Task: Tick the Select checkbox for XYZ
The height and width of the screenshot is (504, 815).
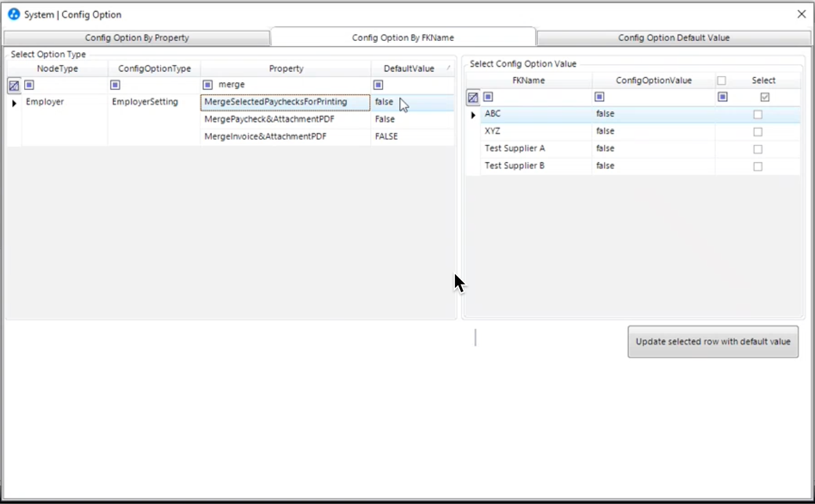Action: 758,132
